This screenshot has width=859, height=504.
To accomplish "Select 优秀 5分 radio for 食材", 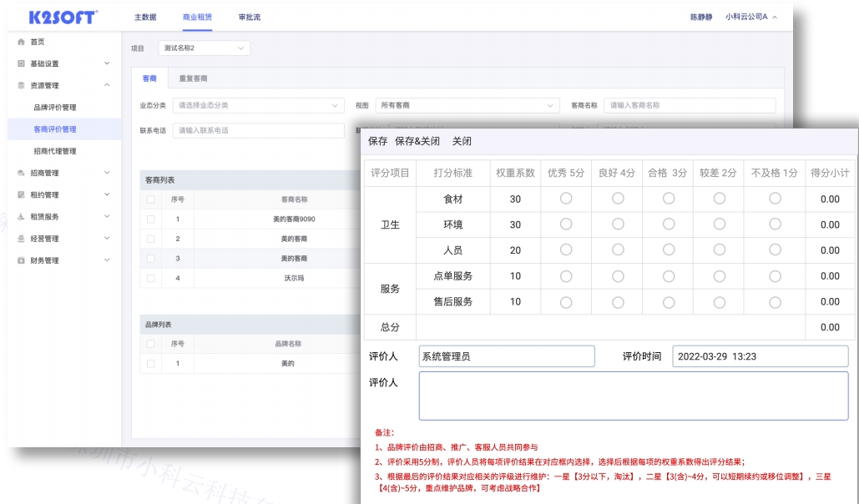I will point(566,199).
